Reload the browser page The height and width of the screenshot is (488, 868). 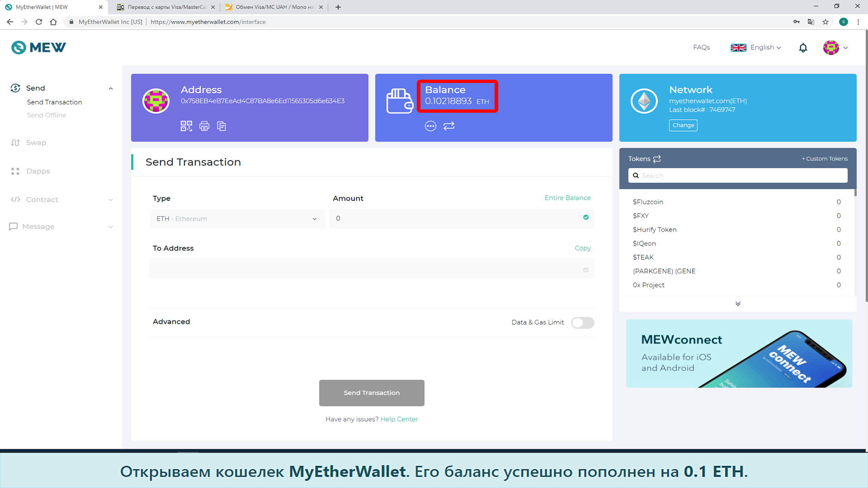tap(39, 22)
